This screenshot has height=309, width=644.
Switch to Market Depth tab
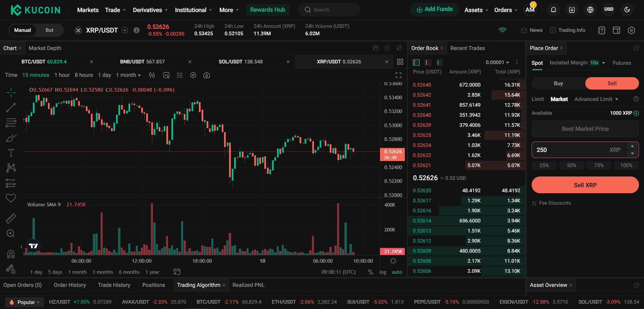45,48
